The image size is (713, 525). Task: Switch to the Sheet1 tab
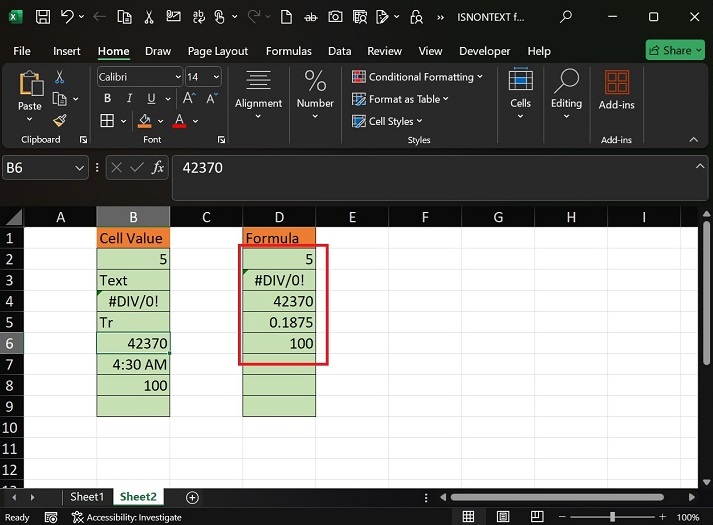(x=87, y=497)
